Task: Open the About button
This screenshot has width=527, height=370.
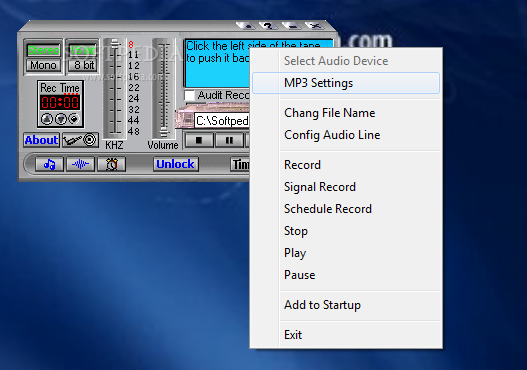Action: coord(41,140)
